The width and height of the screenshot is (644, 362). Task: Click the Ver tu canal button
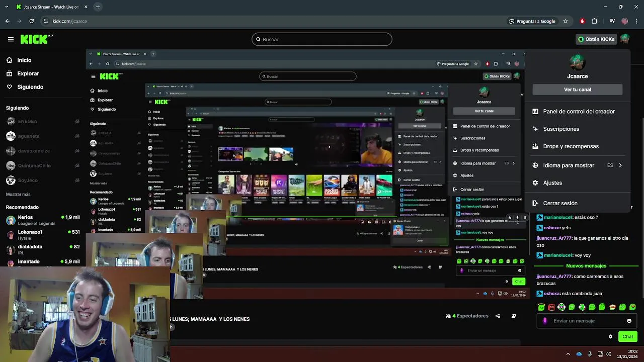(578, 89)
